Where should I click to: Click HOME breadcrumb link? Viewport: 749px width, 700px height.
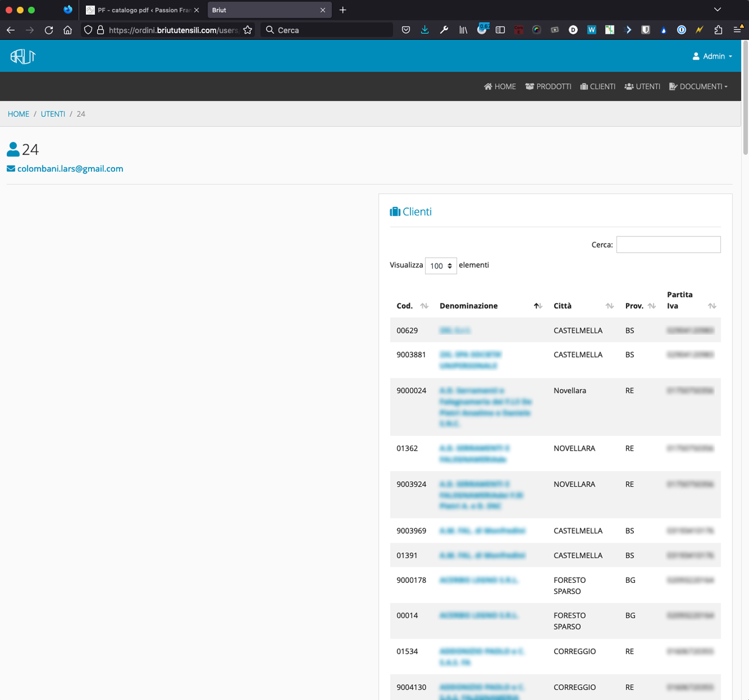[x=19, y=114]
